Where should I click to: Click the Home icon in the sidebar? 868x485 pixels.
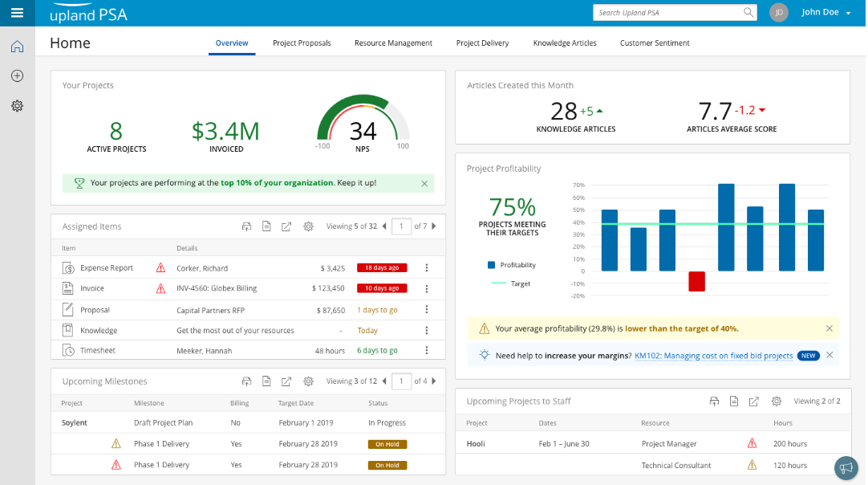(17, 47)
